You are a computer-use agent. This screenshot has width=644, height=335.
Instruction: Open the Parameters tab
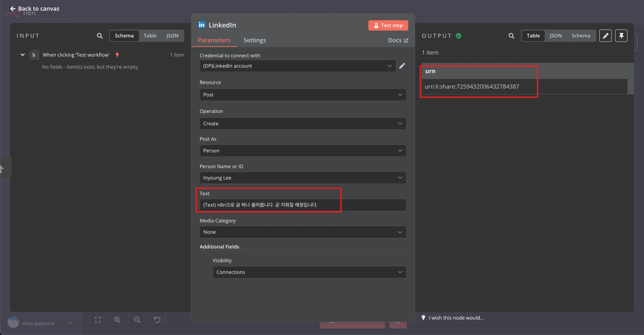pos(214,40)
